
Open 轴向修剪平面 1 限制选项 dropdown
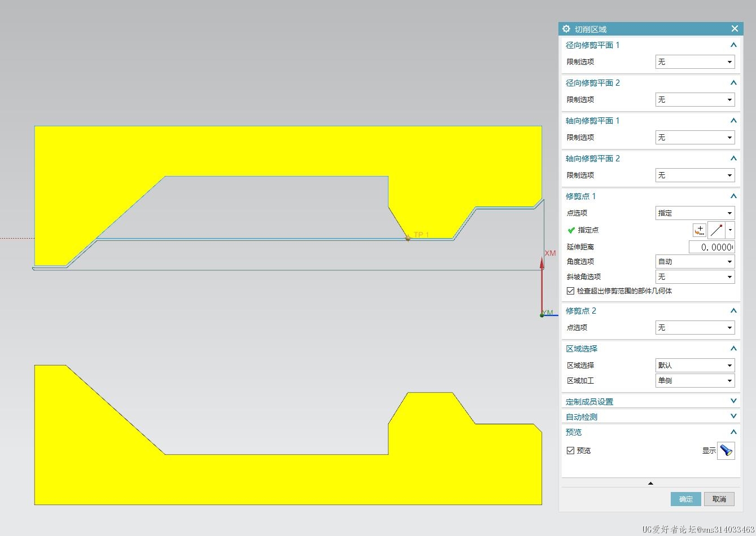tap(695, 138)
